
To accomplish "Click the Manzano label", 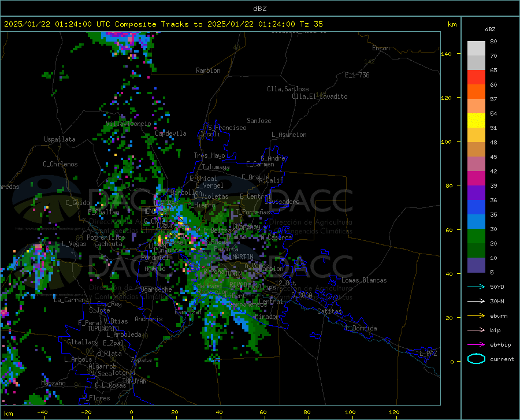I will click(53, 383).
